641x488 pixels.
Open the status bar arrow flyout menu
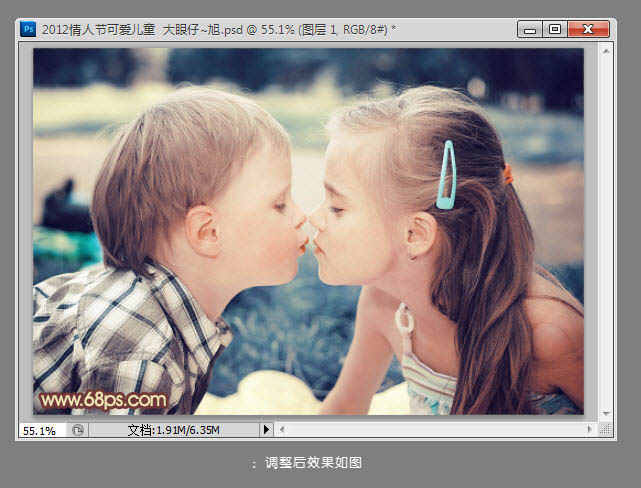coord(266,430)
